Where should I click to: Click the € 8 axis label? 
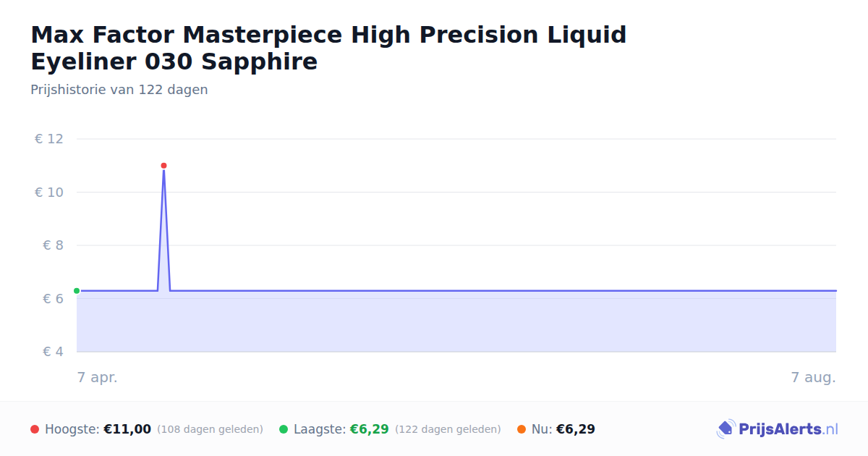pos(54,245)
